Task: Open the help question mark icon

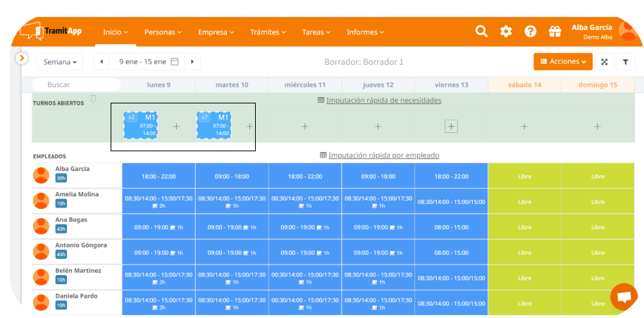Action: [x=531, y=32]
